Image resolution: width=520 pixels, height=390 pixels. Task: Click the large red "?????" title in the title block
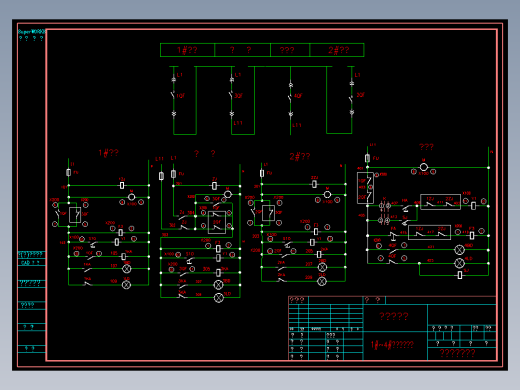394,316
